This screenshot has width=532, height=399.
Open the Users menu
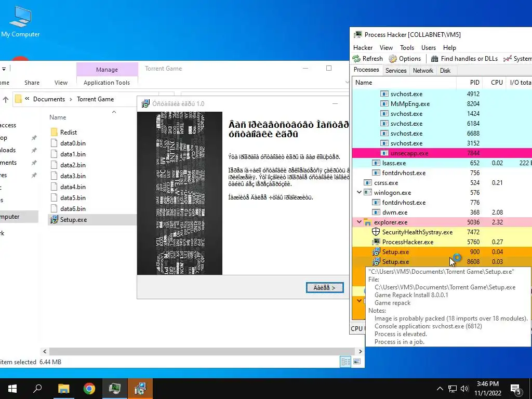point(429,47)
